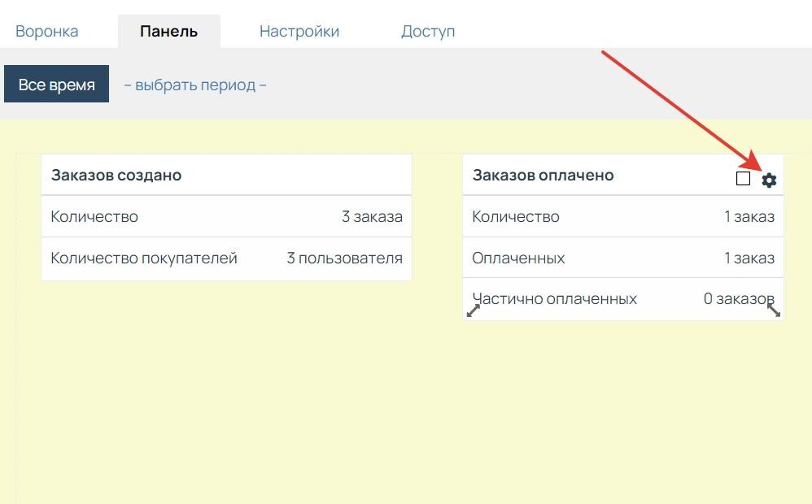Click the Заказов создано widget title
The width and height of the screenshot is (812, 504).
(x=116, y=175)
